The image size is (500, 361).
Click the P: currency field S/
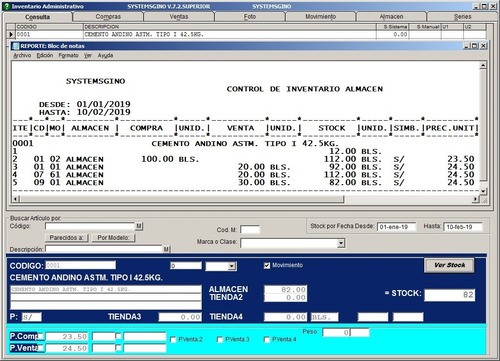(32, 317)
